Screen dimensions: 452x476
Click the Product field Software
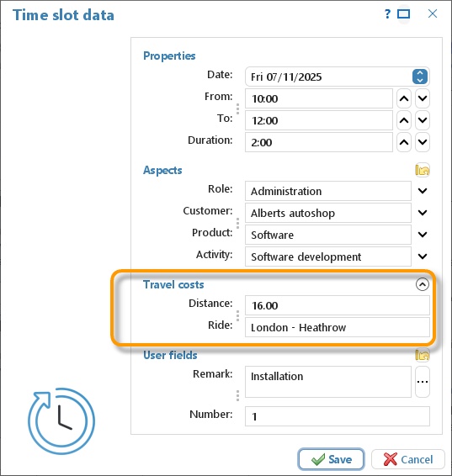328,235
